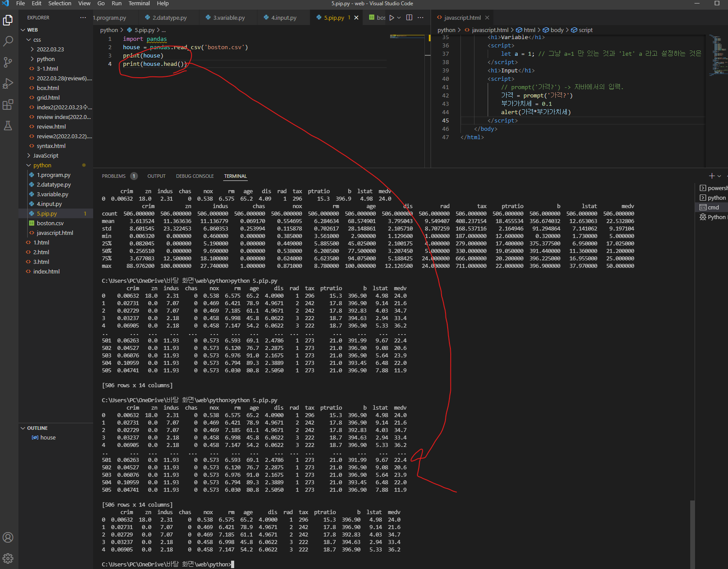This screenshot has width=728, height=569.
Task: Open 3.variable.py in the Explorer tree
Action: [52, 194]
